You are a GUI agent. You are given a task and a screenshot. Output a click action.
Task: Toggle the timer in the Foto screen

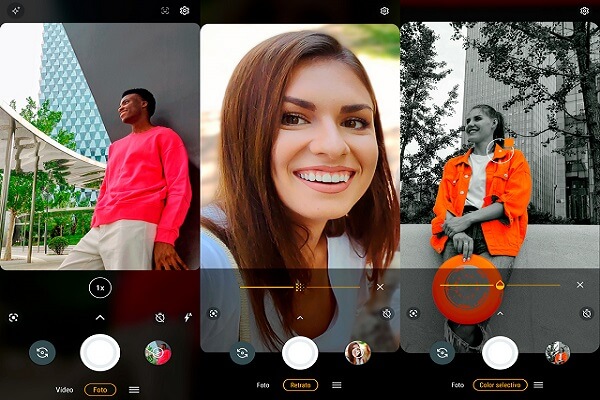(160, 317)
